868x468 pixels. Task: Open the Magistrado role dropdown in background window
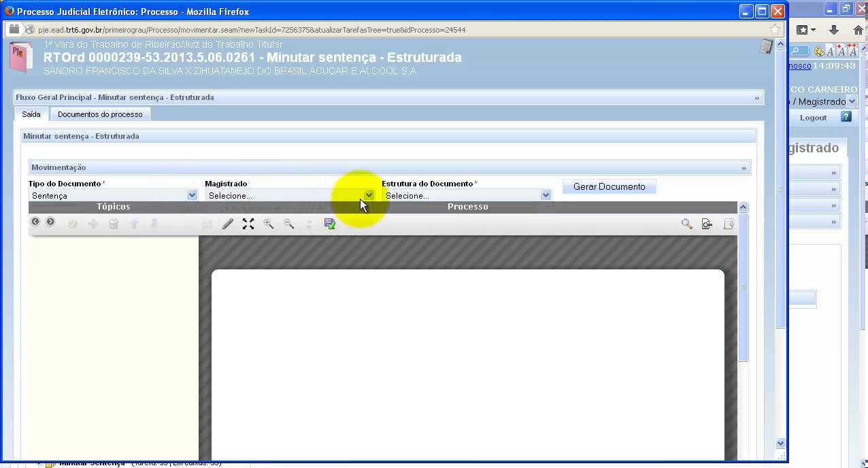click(x=852, y=101)
